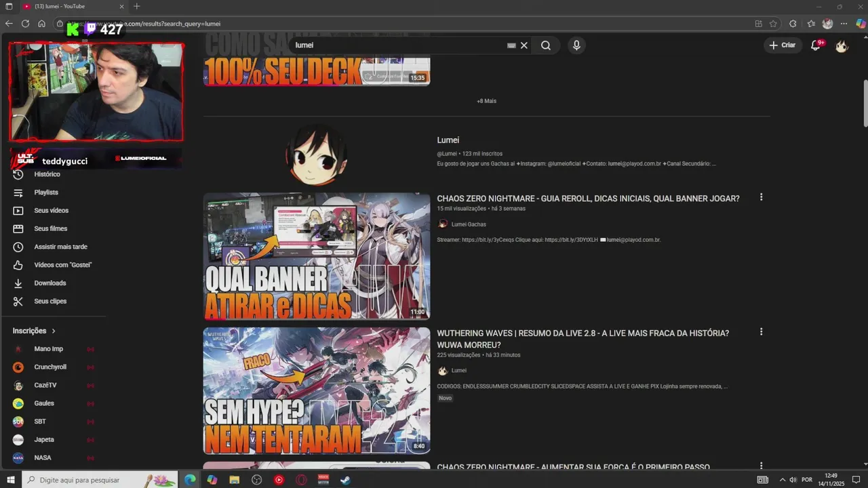The image size is (868, 488).
Task: Reload the page
Action: tap(25, 24)
